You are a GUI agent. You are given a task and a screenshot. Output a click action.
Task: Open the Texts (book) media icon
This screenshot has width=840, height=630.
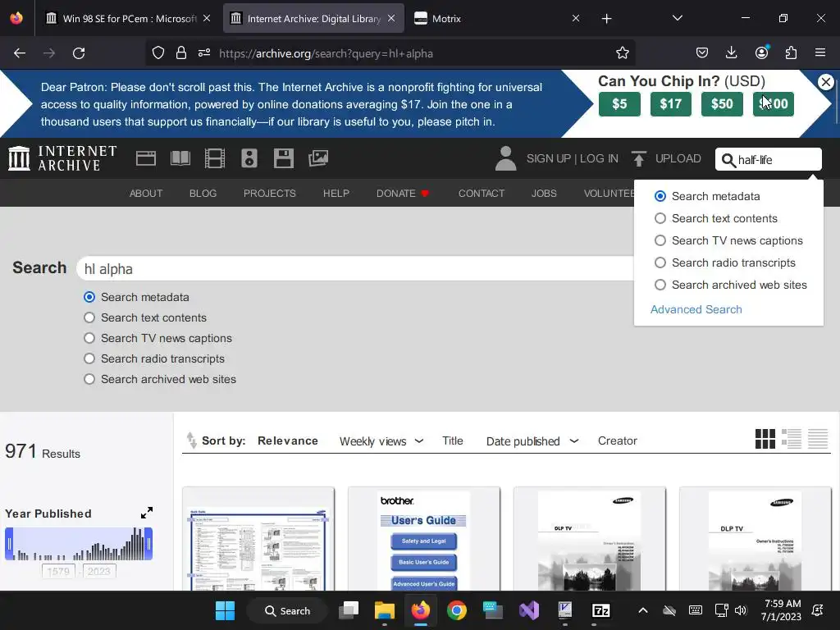point(180,158)
